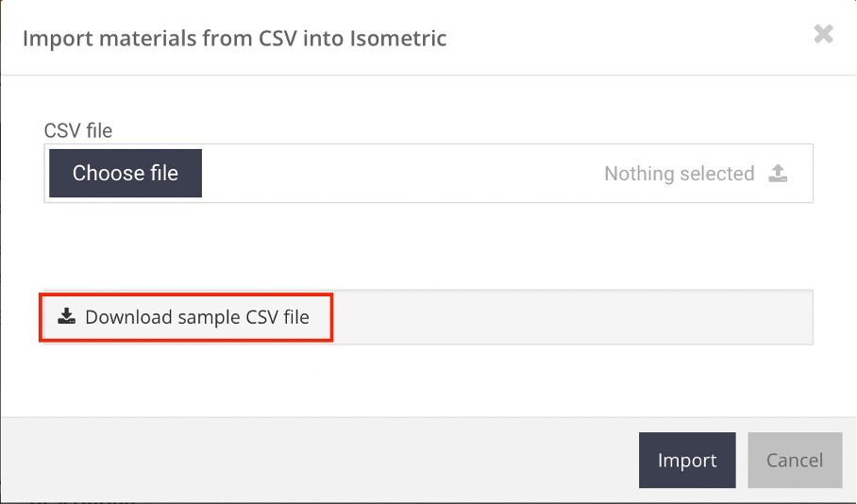The height and width of the screenshot is (504, 857).
Task: Dismiss the dialog with the Cancel button
Action: coord(795,460)
